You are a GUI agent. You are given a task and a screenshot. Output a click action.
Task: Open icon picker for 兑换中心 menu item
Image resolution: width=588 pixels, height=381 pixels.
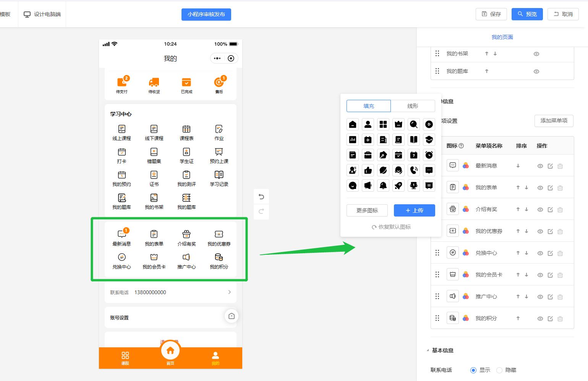tap(453, 253)
